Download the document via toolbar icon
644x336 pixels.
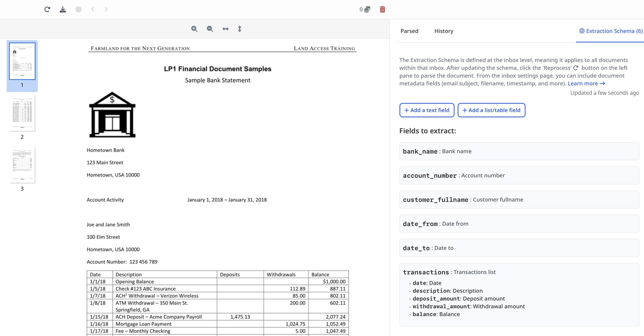(63, 9)
